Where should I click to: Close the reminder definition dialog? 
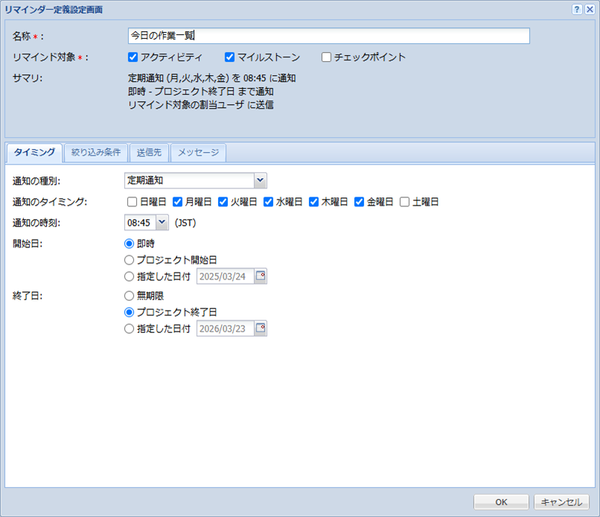pyautogui.click(x=590, y=9)
